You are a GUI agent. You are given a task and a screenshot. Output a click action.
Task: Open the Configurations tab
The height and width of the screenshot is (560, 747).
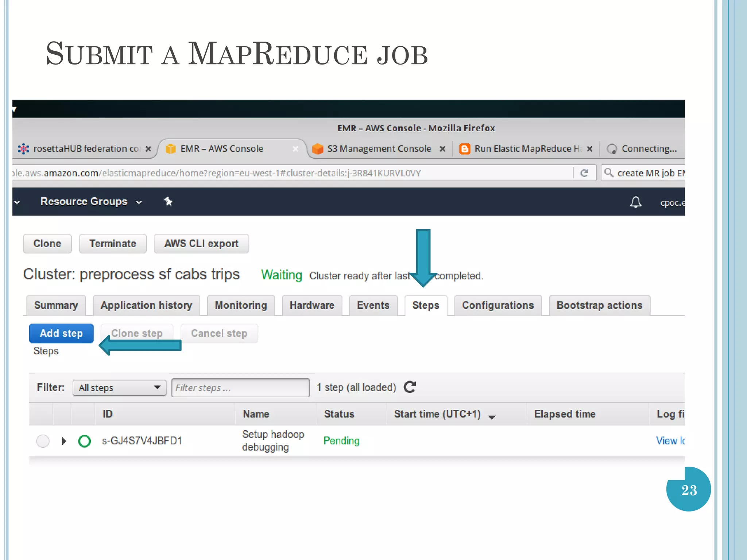pos(498,305)
